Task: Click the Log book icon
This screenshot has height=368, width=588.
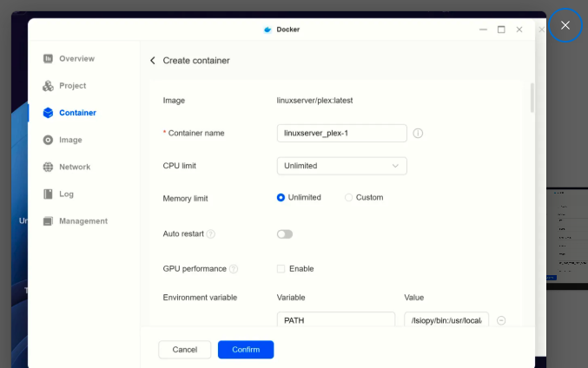Action: click(48, 194)
